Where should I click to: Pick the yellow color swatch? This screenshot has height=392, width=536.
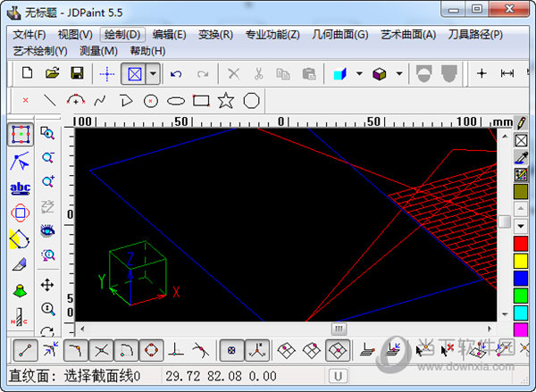pos(521,261)
